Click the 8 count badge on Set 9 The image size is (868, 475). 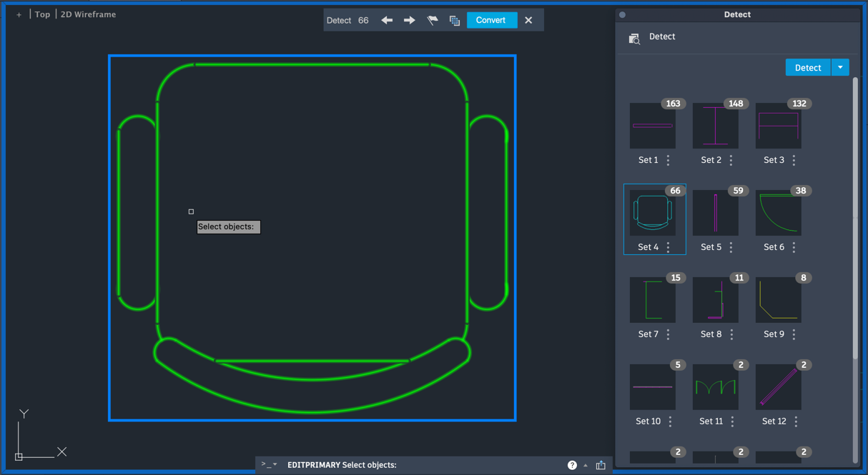pos(804,278)
